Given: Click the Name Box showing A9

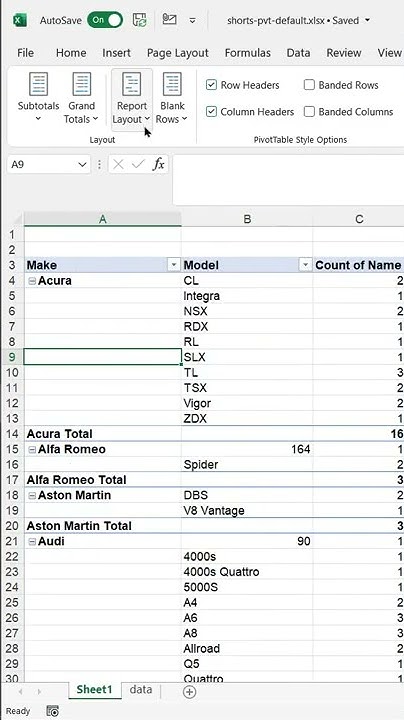Looking at the screenshot, I should click(x=42, y=164).
